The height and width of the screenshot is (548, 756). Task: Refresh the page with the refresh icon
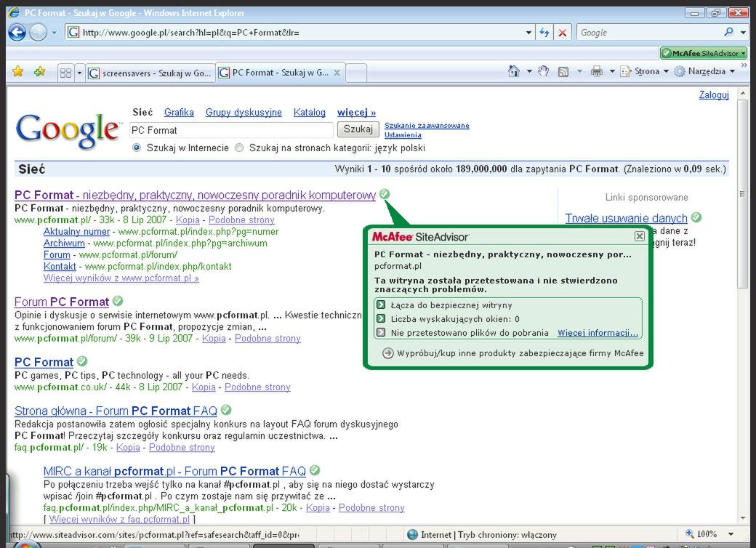(544, 32)
